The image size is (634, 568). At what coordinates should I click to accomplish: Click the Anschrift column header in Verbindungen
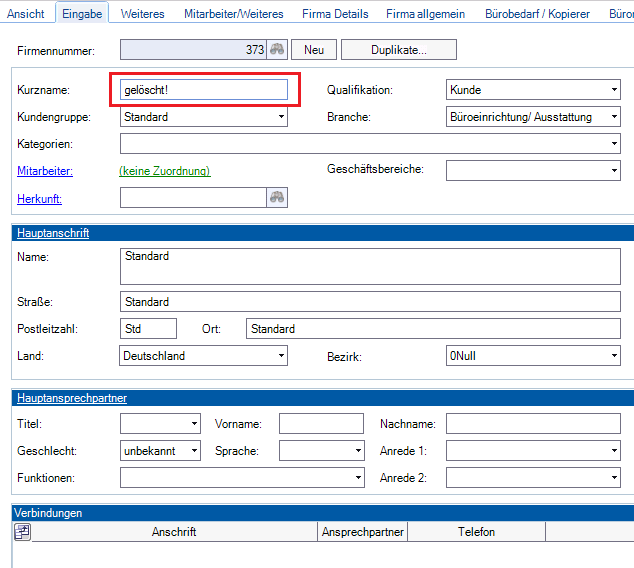174,532
